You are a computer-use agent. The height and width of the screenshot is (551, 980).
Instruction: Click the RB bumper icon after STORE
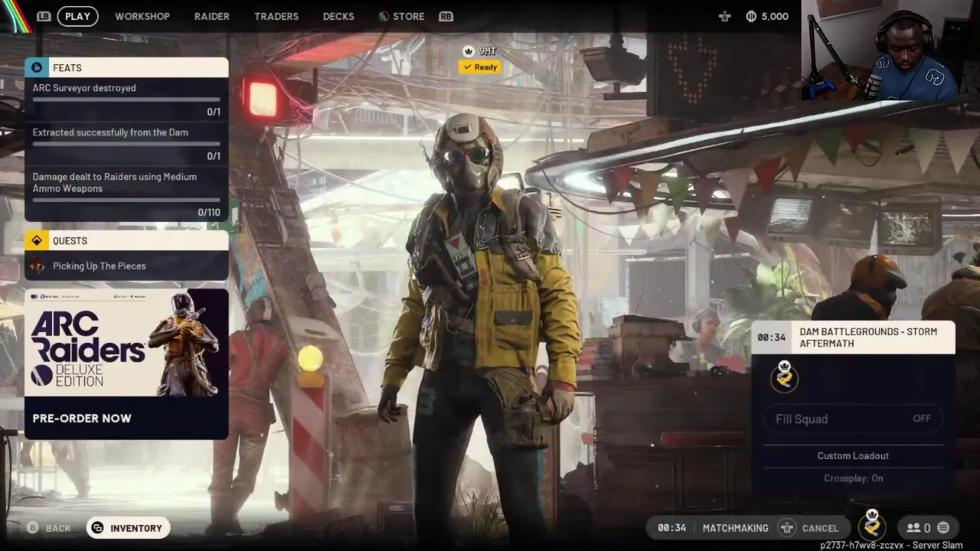[x=446, y=16]
